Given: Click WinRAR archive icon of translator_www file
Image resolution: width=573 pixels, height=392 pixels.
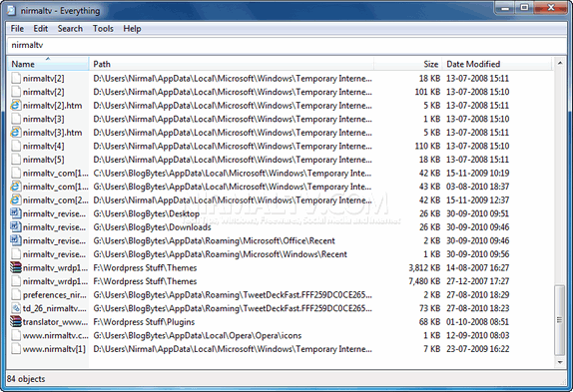Looking at the screenshot, I should coord(16,321).
